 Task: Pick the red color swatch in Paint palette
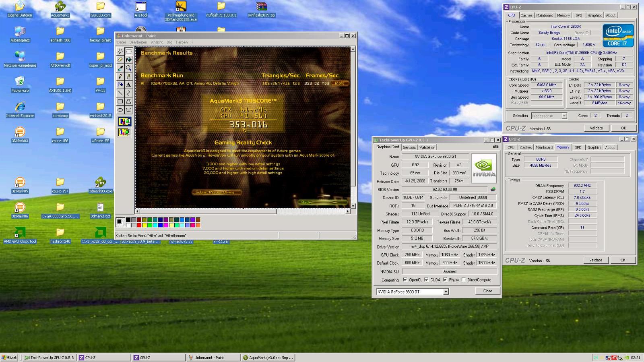coord(139,225)
